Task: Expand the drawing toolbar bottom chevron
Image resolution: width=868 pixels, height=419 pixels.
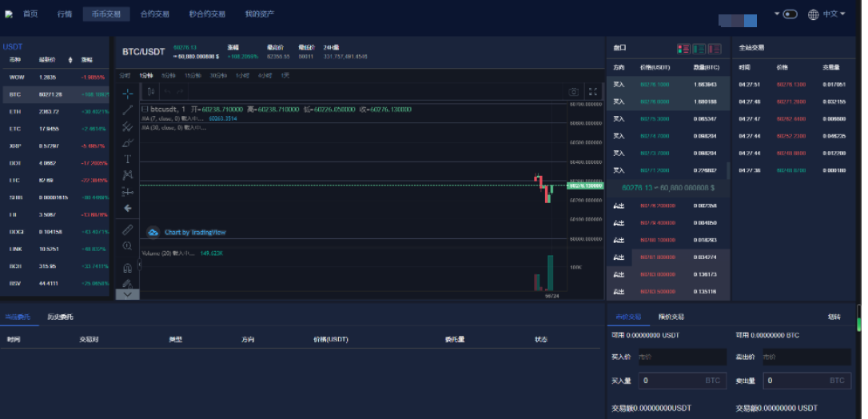Action: 127,294
